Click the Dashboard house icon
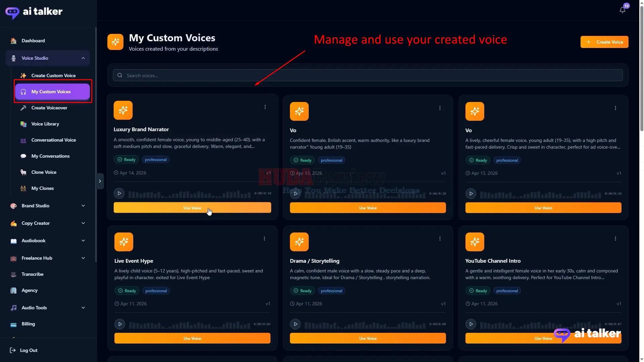The width and height of the screenshot is (644, 362). pyautogui.click(x=13, y=41)
